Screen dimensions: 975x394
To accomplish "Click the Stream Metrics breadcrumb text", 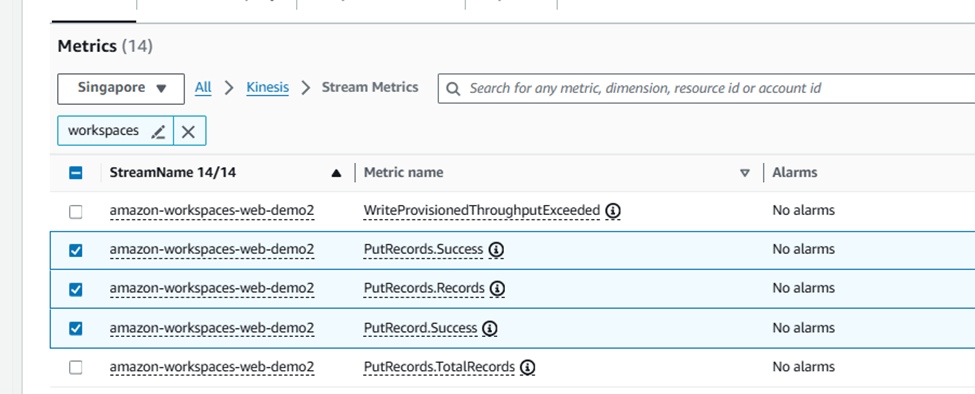I will tap(370, 88).
